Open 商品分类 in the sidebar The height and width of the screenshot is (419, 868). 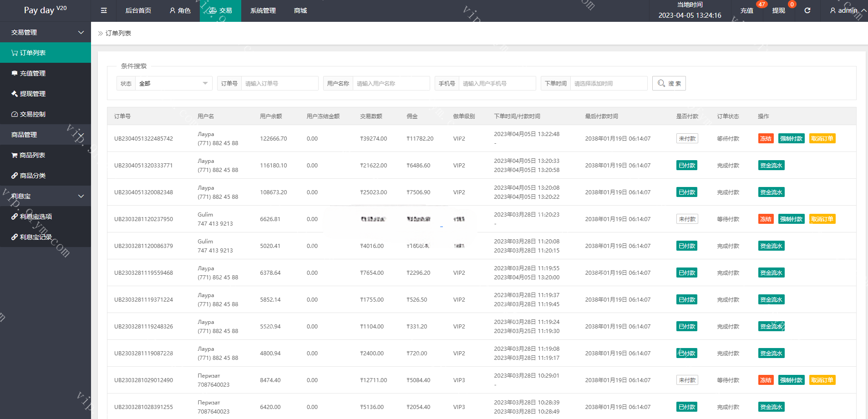pyautogui.click(x=32, y=176)
